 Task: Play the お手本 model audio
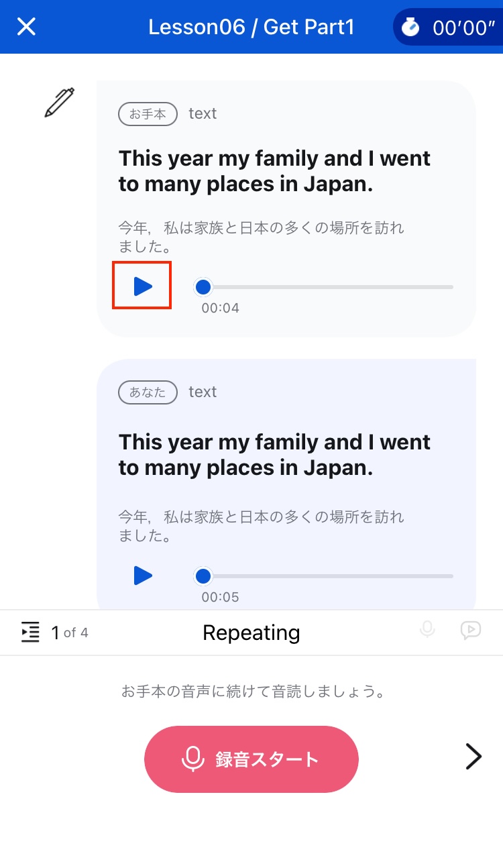(142, 286)
